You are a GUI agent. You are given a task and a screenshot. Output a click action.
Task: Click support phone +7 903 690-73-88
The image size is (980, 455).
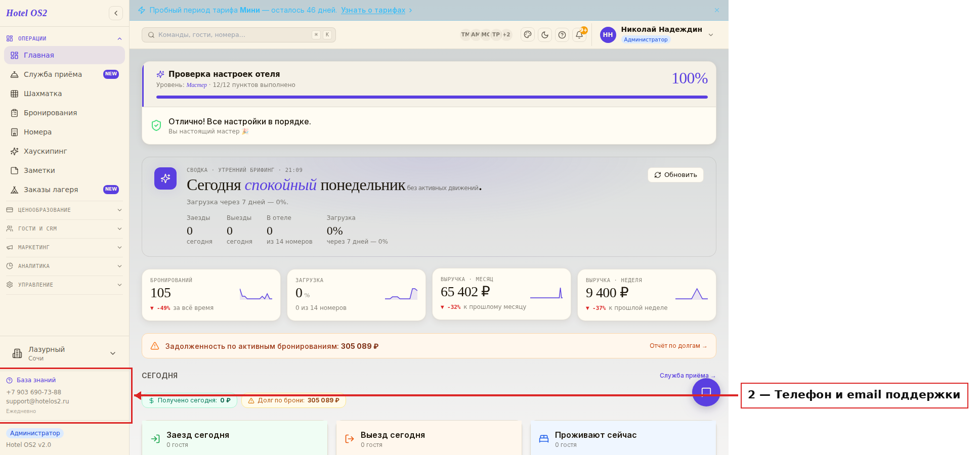33,392
